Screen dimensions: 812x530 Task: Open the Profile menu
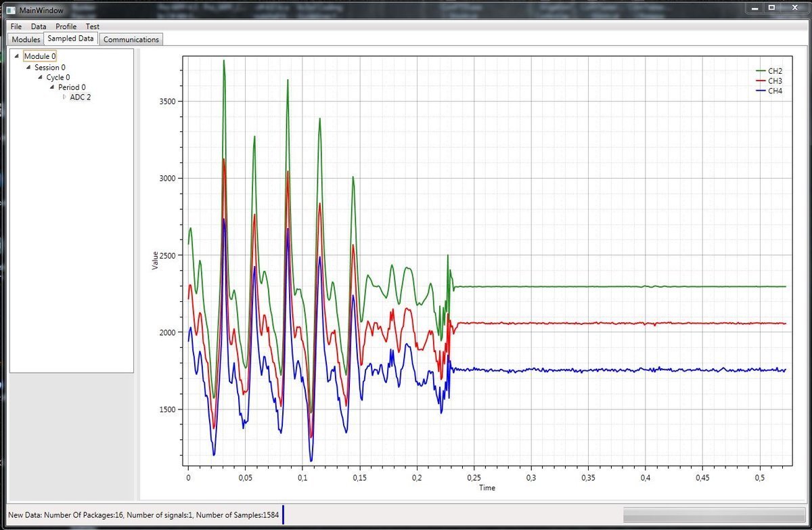click(66, 26)
